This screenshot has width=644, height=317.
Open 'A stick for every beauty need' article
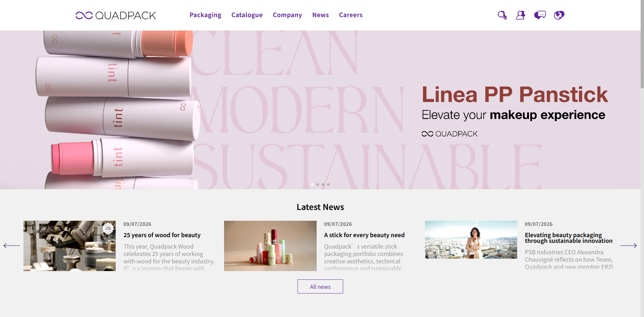364,235
